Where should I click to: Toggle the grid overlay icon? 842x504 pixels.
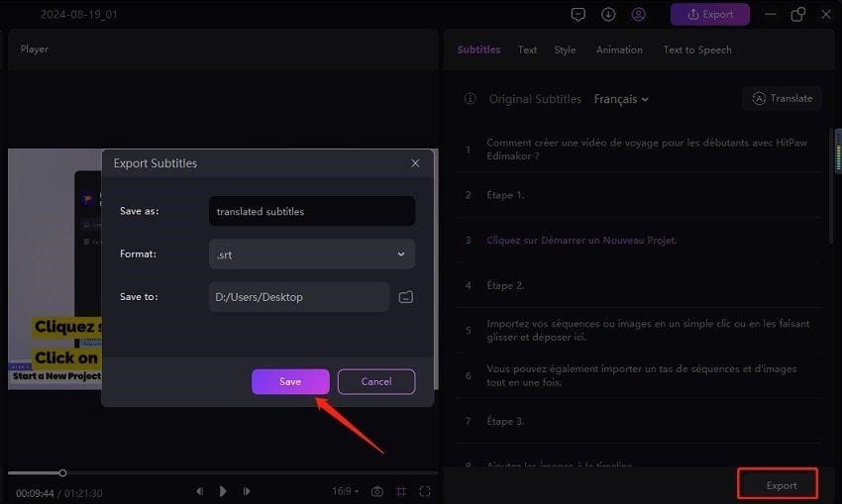pyautogui.click(x=401, y=491)
